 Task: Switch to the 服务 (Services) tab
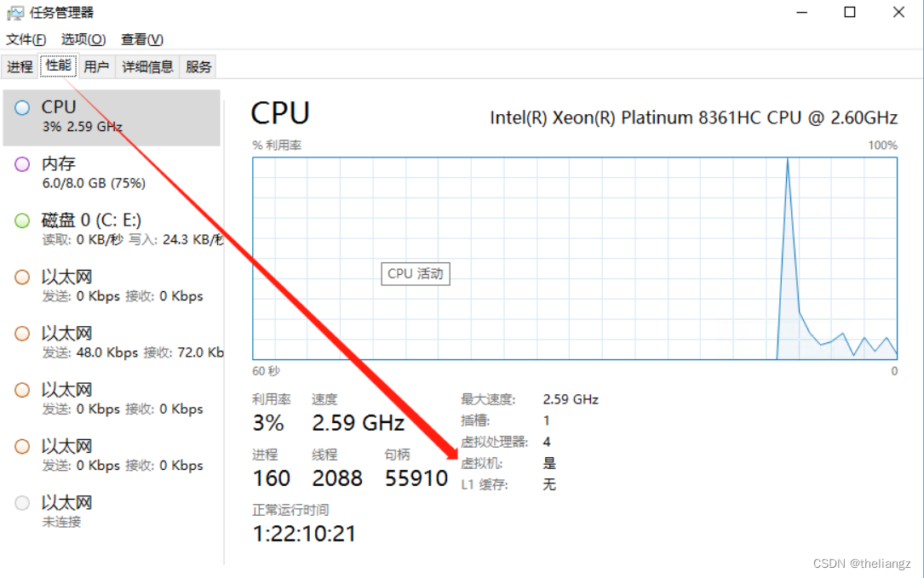198,66
